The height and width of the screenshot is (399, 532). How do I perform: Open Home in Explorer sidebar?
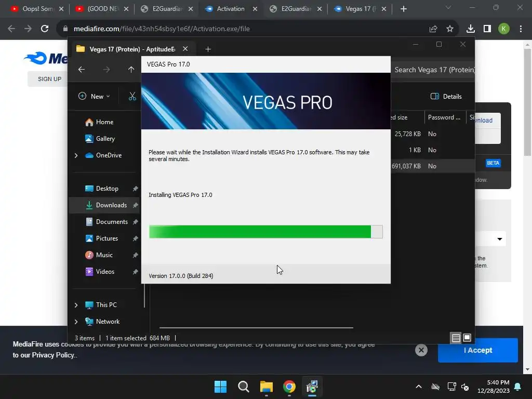(x=104, y=122)
